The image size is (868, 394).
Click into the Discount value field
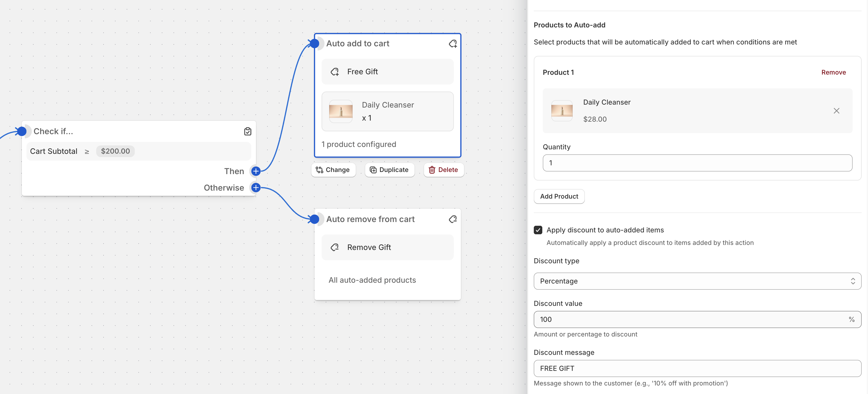(x=691, y=319)
